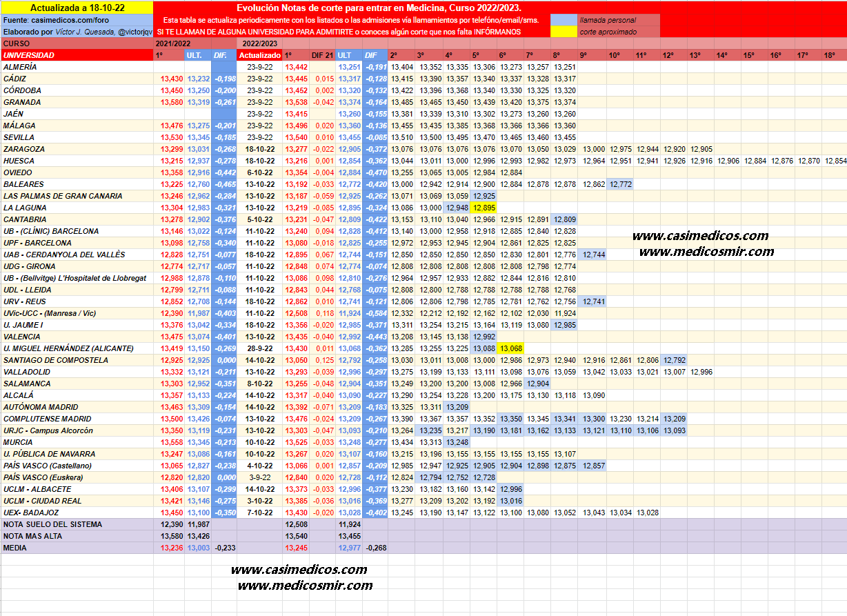Select Santiago de Compostela's 0,000 DIF cell

click(x=224, y=360)
